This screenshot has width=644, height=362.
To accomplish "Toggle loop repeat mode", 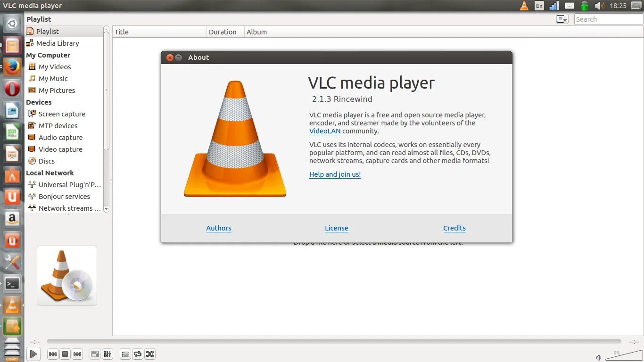I will click(138, 354).
